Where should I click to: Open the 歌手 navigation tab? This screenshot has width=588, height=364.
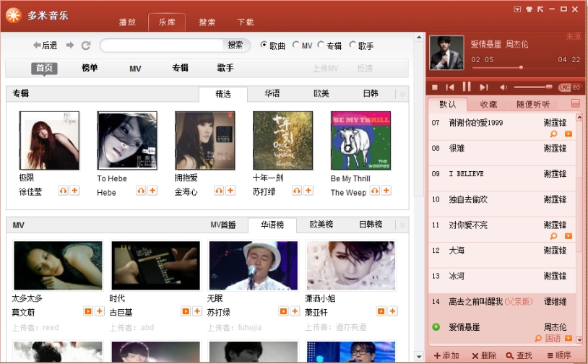point(225,68)
